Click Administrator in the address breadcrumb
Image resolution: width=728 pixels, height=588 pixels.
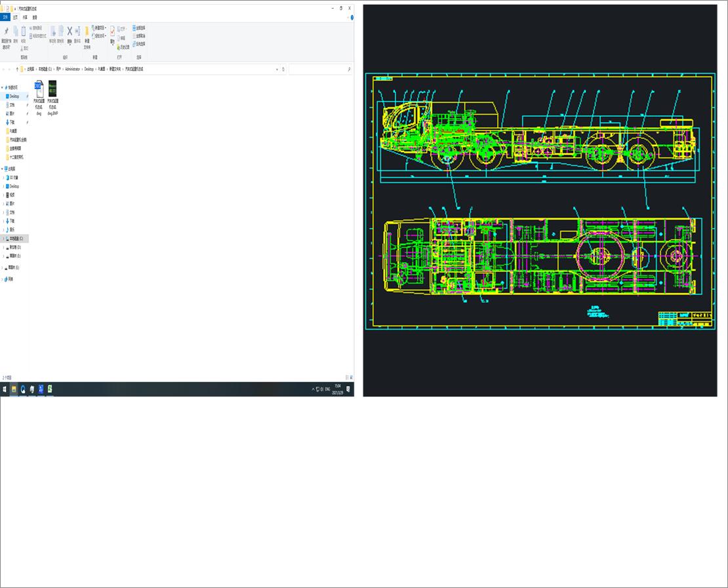point(72,69)
